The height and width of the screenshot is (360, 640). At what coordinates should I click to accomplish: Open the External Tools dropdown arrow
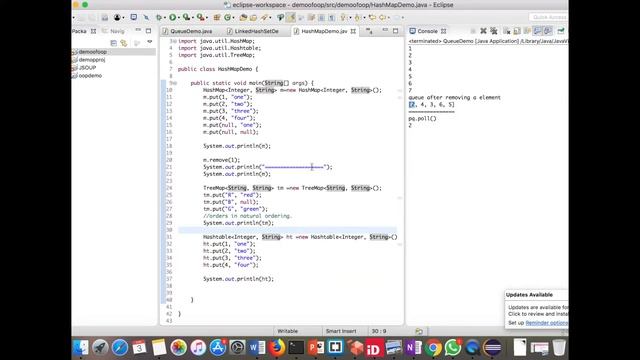(207, 18)
